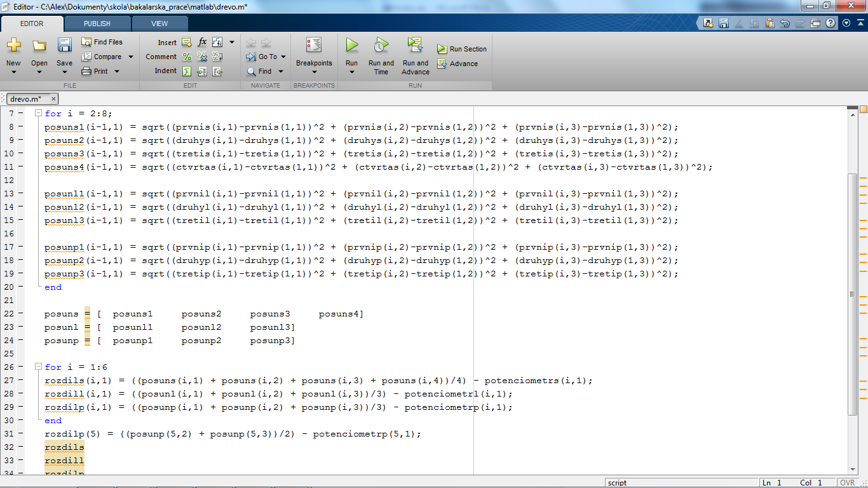Open the Print dropdown arrow
This screenshot has width=868, height=488.
(117, 71)
